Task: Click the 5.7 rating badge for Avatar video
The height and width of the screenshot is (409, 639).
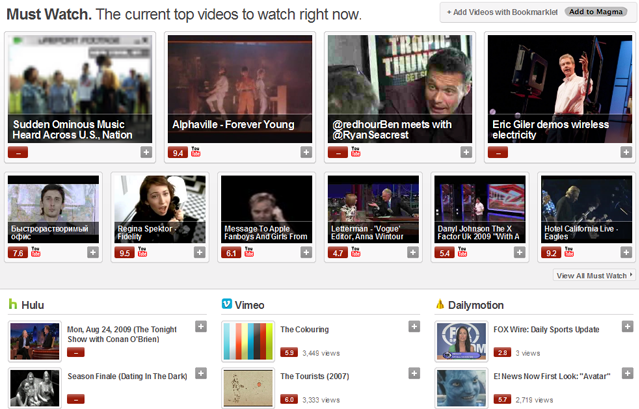Action: point(502,399)
